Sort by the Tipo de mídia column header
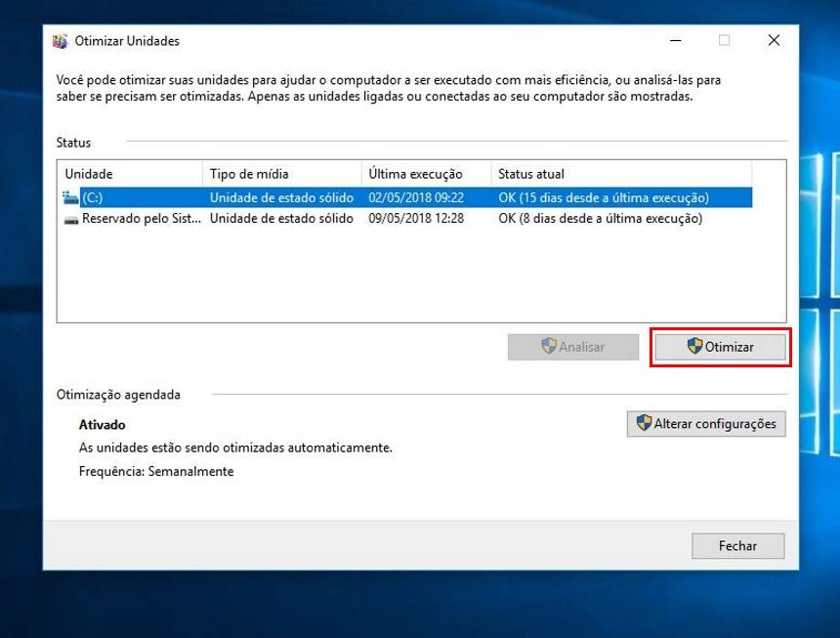 point(281,174)
